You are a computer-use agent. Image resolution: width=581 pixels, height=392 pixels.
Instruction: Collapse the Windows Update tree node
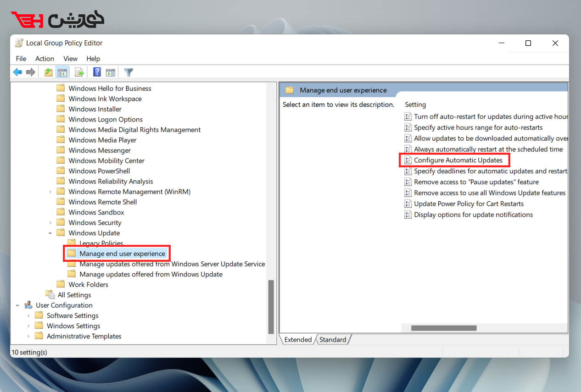[50, 232]
